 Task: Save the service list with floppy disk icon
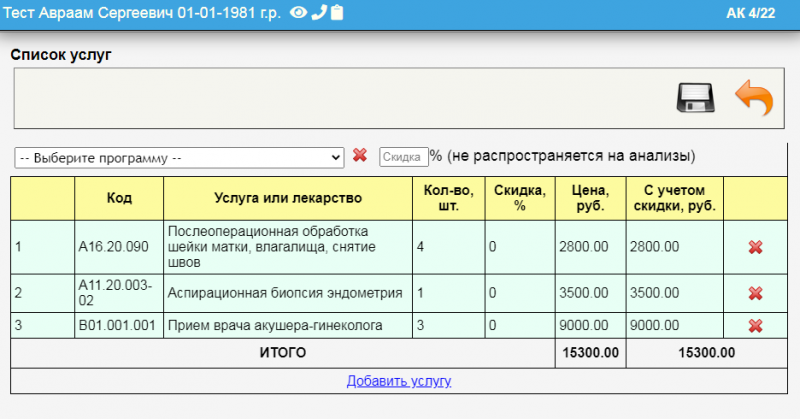697,98
